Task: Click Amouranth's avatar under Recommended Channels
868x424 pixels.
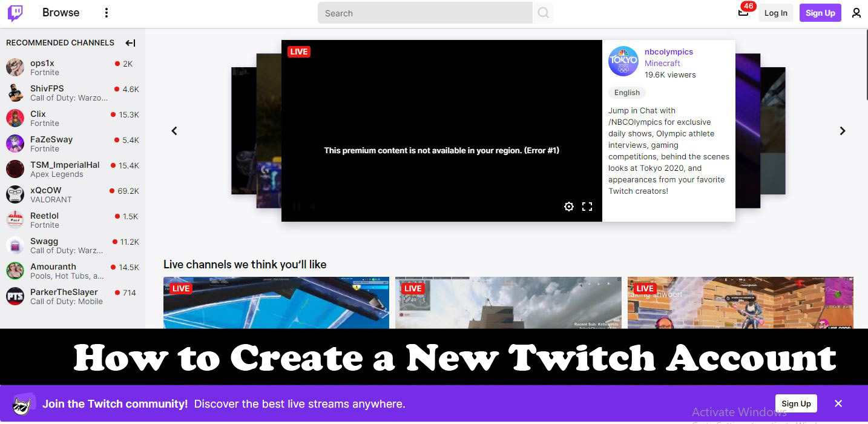Action: click(x=15, y=271)
